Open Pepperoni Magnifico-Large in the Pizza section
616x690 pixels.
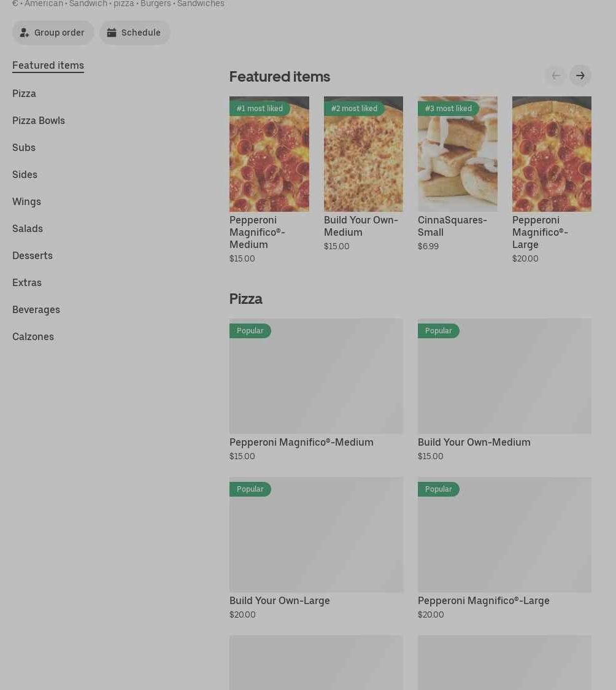coord(504,535)
